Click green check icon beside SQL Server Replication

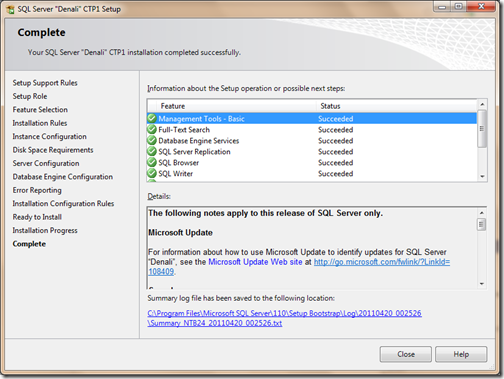point(152,151)
